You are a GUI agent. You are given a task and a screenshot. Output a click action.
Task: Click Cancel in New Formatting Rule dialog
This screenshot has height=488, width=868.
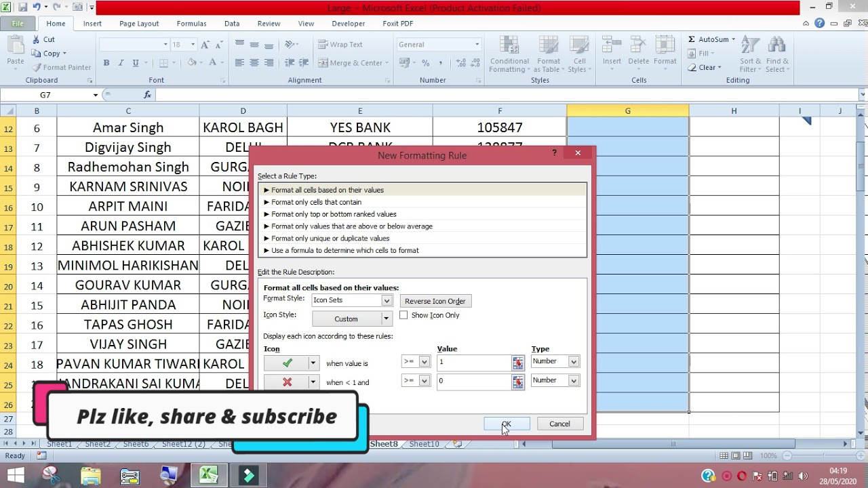[x=559, y=424]
